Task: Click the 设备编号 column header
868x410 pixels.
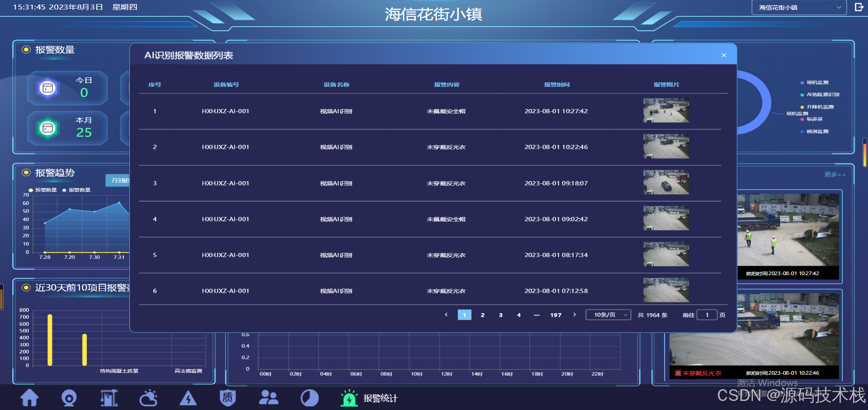Action: (226, 85)
